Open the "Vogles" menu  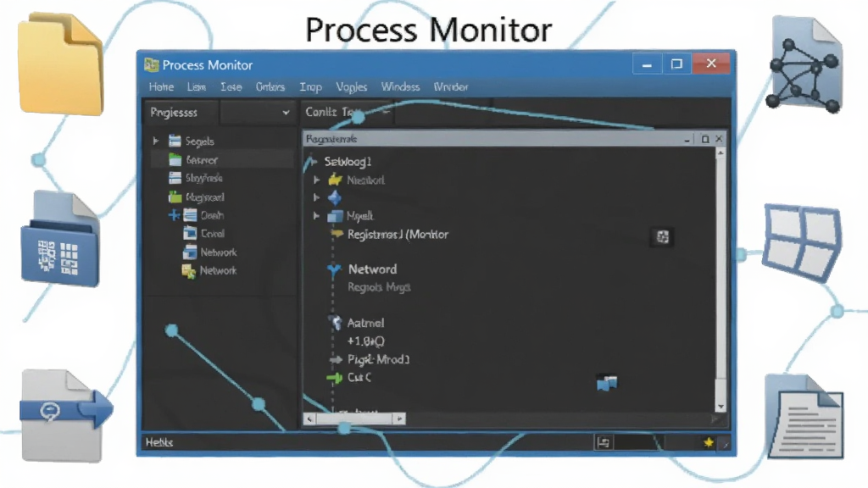(352, 87)
